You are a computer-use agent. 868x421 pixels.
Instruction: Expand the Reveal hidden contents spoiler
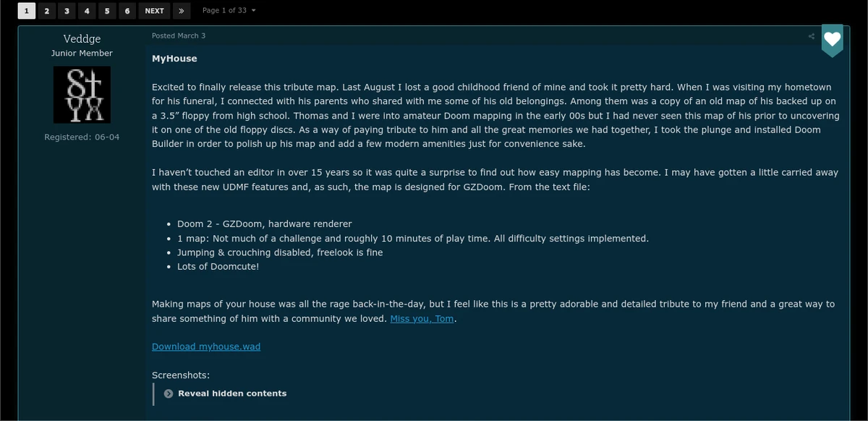coord(231,394)
